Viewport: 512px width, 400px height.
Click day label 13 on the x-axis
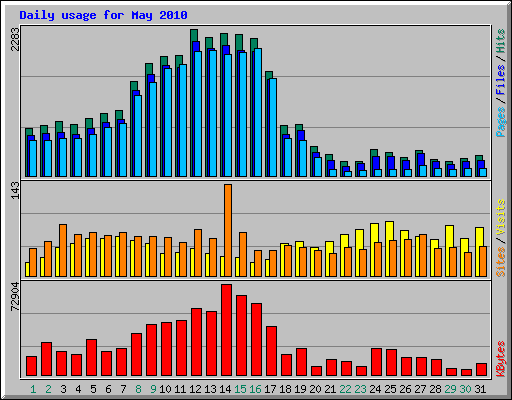(210, 389)
